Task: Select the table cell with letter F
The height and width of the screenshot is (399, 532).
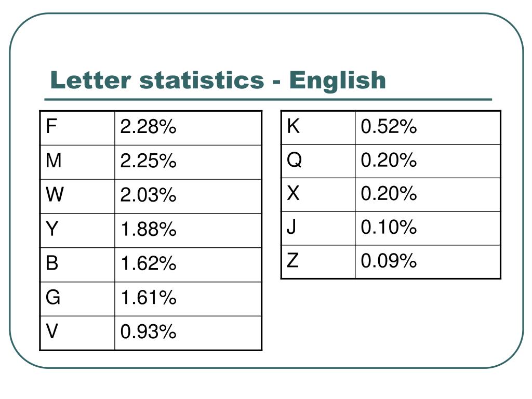Action: (x=78, y=128)
